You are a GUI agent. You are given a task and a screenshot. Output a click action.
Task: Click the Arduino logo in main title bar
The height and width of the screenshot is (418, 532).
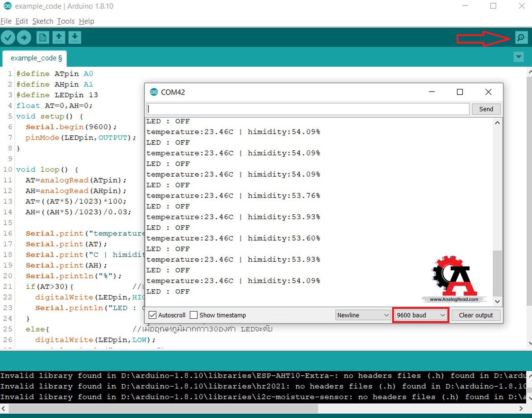pos(7,6)
